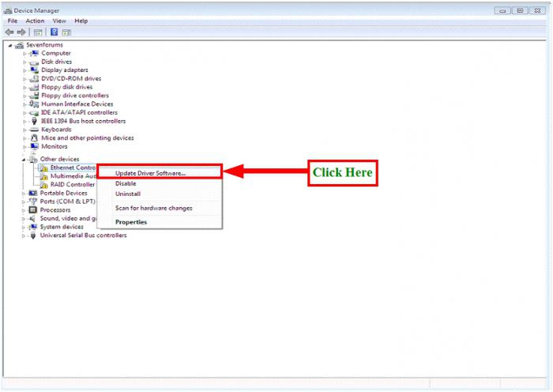The width and height of the screenshot is (553, 392).
Task: Collapse the Other devices tree node
Action: [24, 160]
